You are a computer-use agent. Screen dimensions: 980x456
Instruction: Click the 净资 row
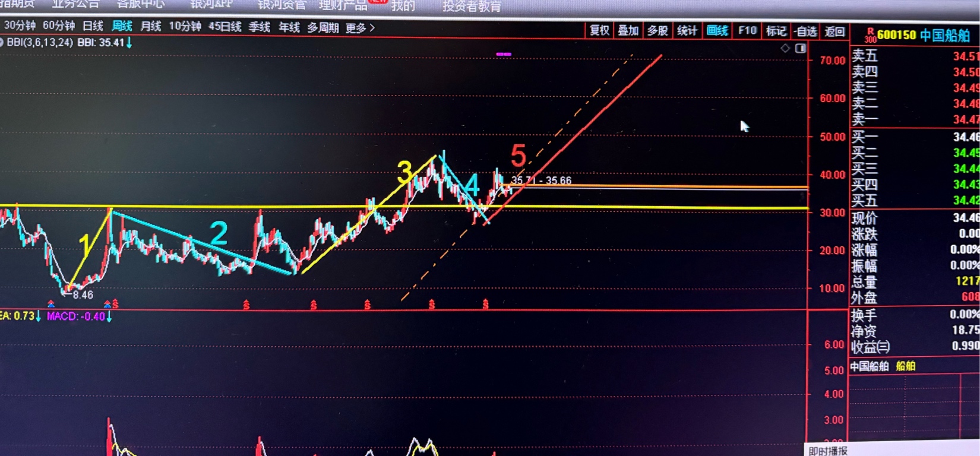[915, 331]
